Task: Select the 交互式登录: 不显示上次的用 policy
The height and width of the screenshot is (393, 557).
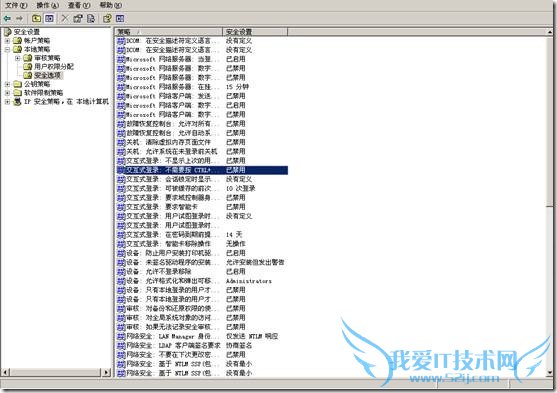Action: point(169,161)
